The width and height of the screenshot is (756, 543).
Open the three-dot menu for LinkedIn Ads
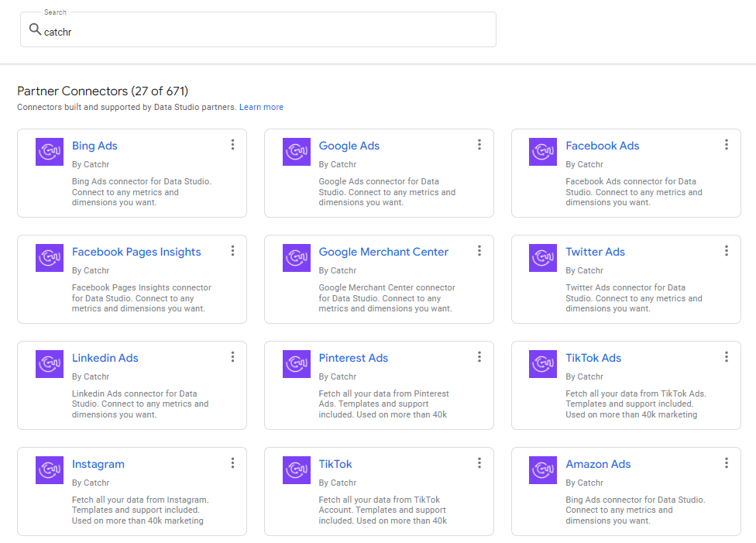[x=232, y=356]
